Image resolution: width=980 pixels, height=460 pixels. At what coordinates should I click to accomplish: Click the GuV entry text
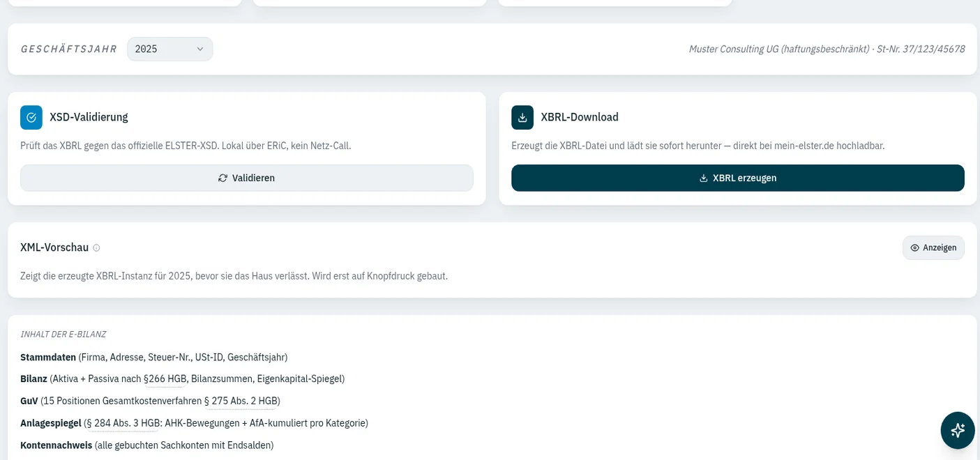tap(151, 401)
